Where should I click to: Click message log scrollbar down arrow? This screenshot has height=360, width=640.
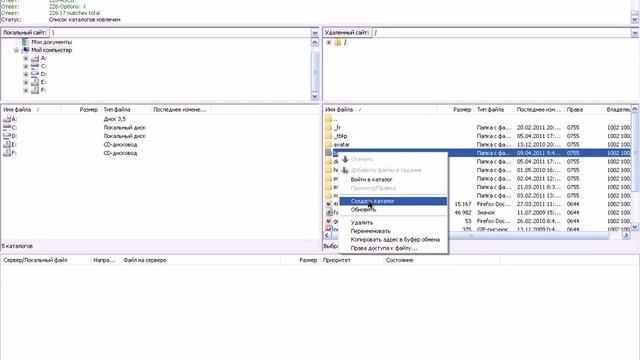635,19
